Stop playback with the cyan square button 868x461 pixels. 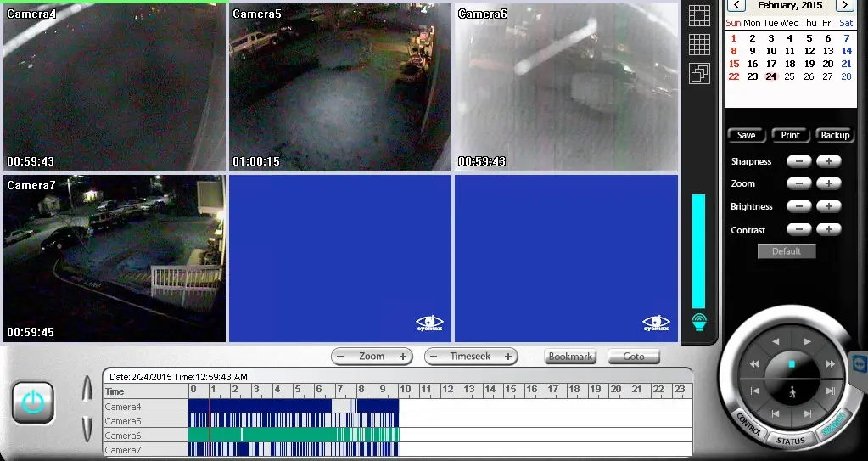pos(792,364)
